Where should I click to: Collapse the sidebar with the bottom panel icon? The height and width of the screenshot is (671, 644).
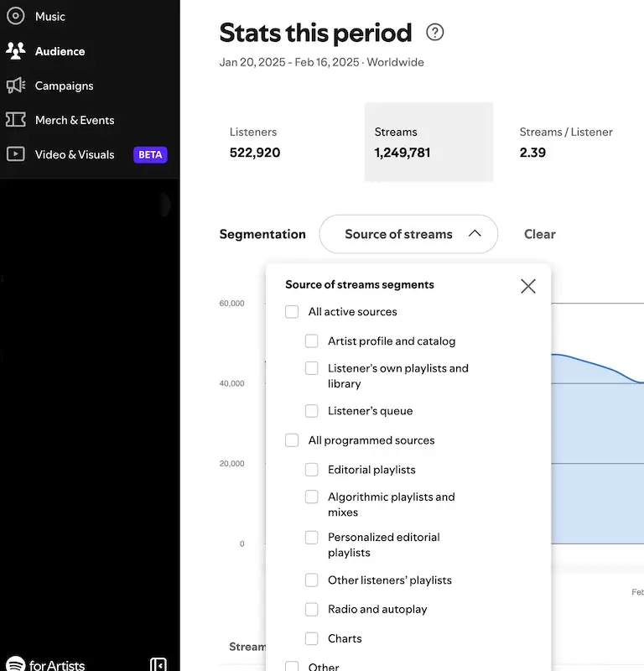(x=158, y=663)
